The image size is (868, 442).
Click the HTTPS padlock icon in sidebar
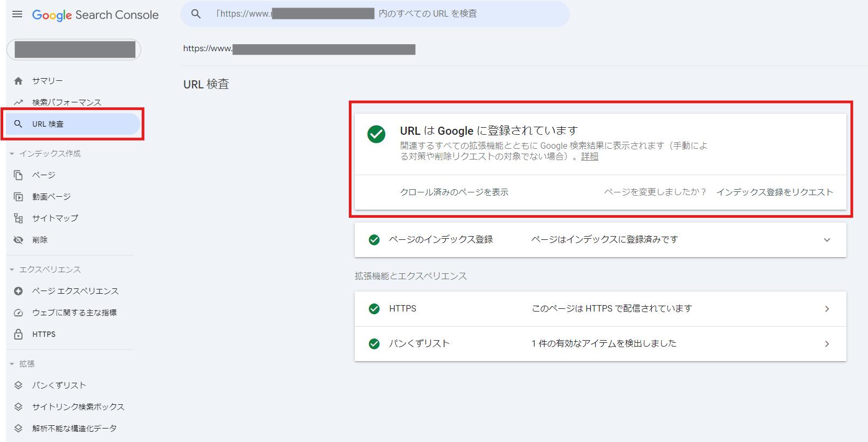(x=18, y=334)
